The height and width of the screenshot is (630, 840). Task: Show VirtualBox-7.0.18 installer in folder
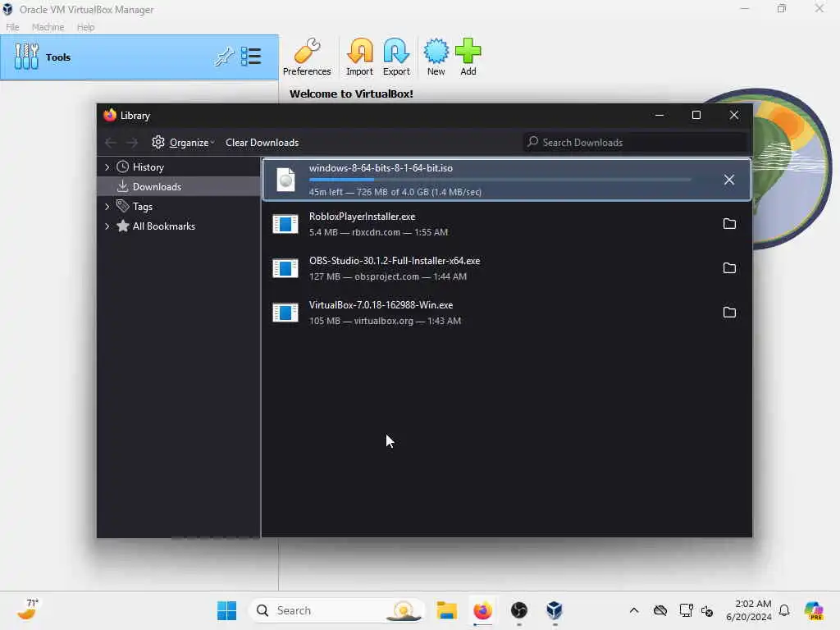tap(729, 313)
